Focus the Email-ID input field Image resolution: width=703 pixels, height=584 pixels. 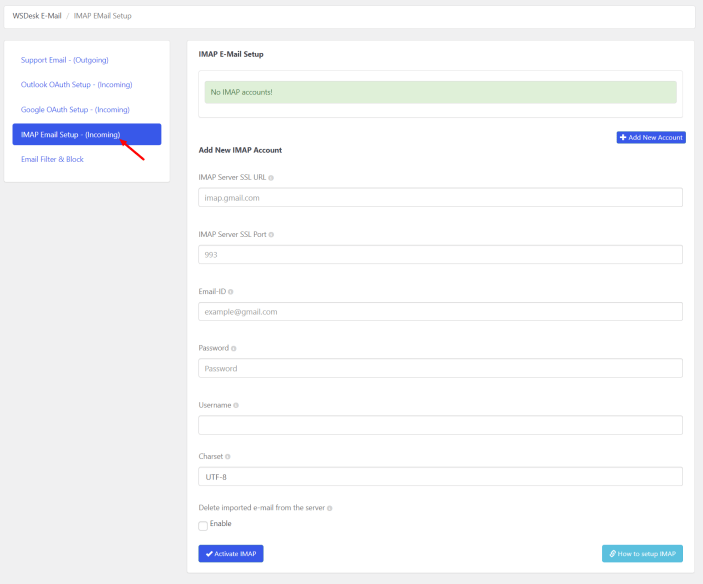click(x=440, y=311)
